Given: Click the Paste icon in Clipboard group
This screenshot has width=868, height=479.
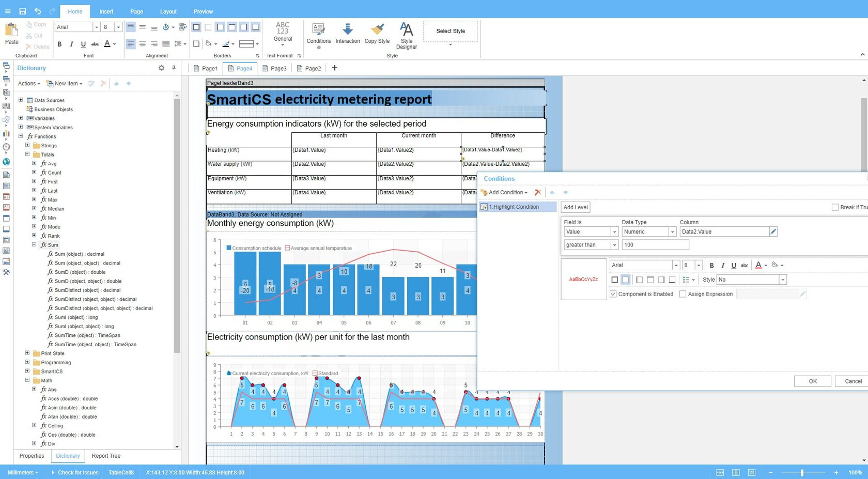Looking at the screenshot, I should 11,30.
